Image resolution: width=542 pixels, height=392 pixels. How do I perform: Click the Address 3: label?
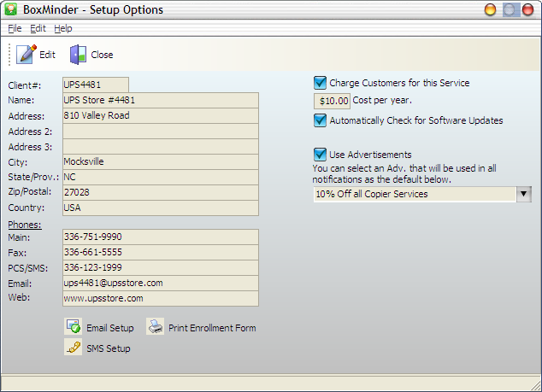click(x=30, y=147)
